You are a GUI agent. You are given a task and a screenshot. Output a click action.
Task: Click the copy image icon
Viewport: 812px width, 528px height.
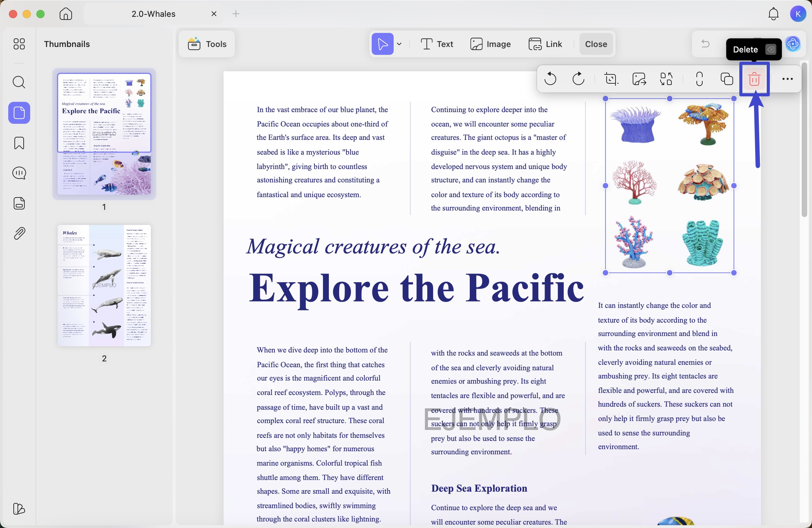727,79
